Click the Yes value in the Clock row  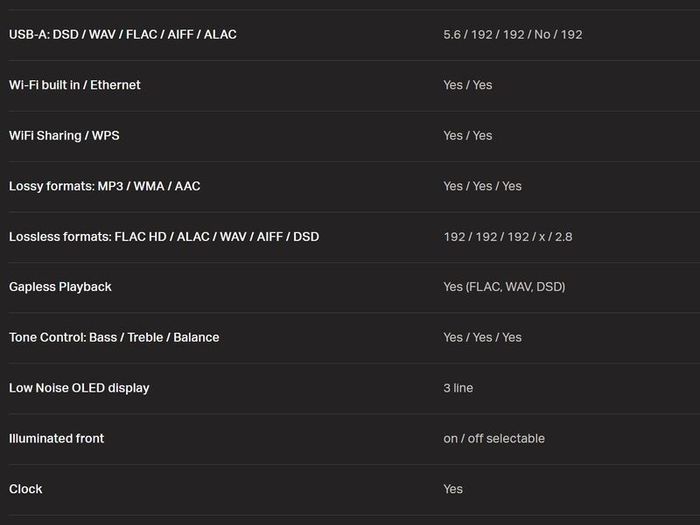pos(453,489)
